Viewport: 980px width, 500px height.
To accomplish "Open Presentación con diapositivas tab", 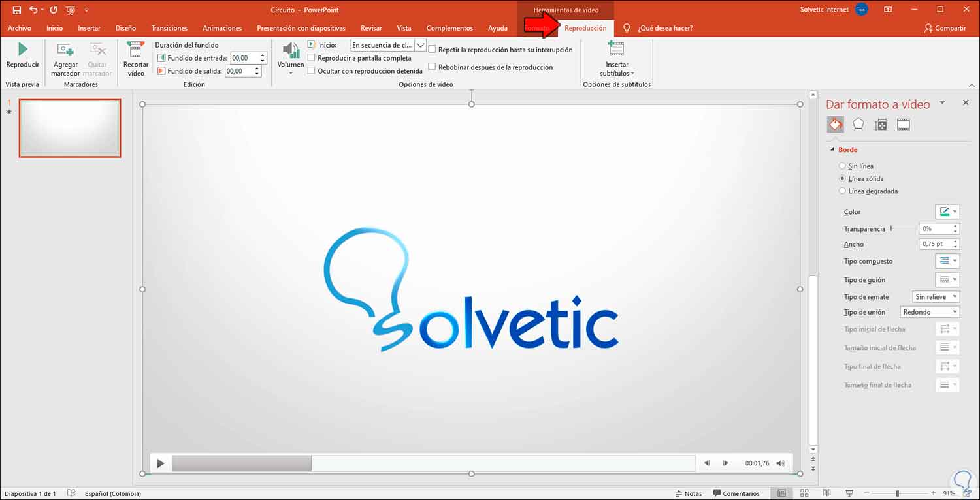I will (x=301, y=28).
